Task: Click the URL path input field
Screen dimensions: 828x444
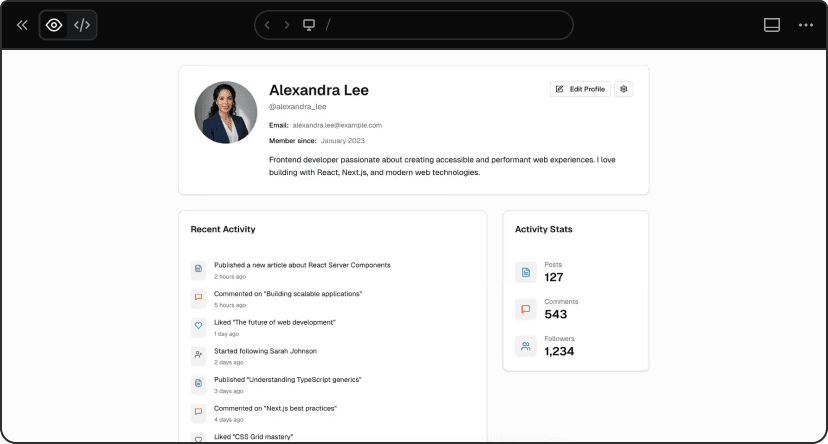Action: point(440,25)
